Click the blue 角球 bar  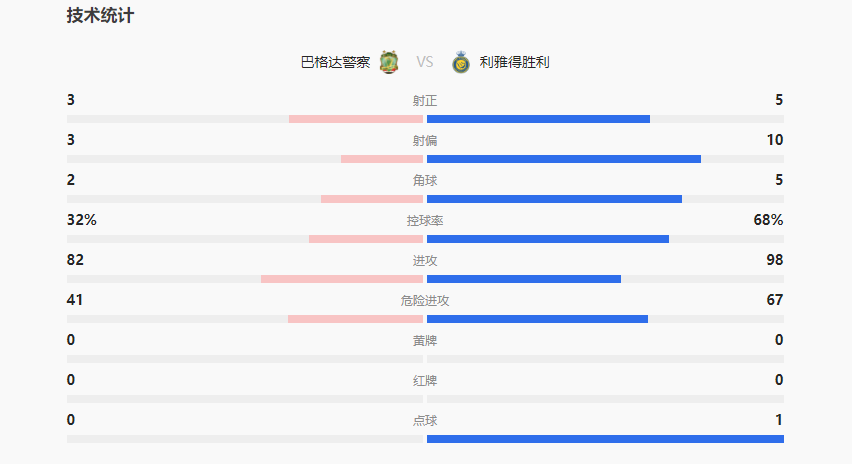coord(554,199)
